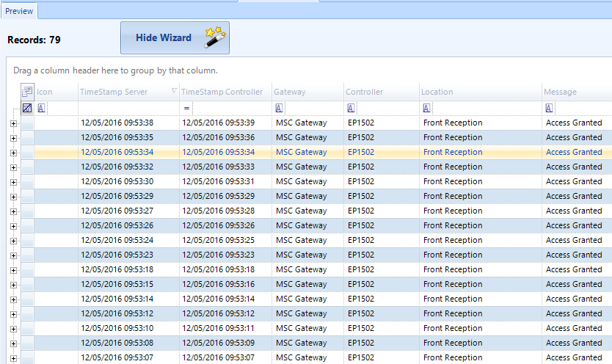The height and width of the screenshot is (364, 612).
Task: Sort by the Icon column header
Action: pos(57,92)
